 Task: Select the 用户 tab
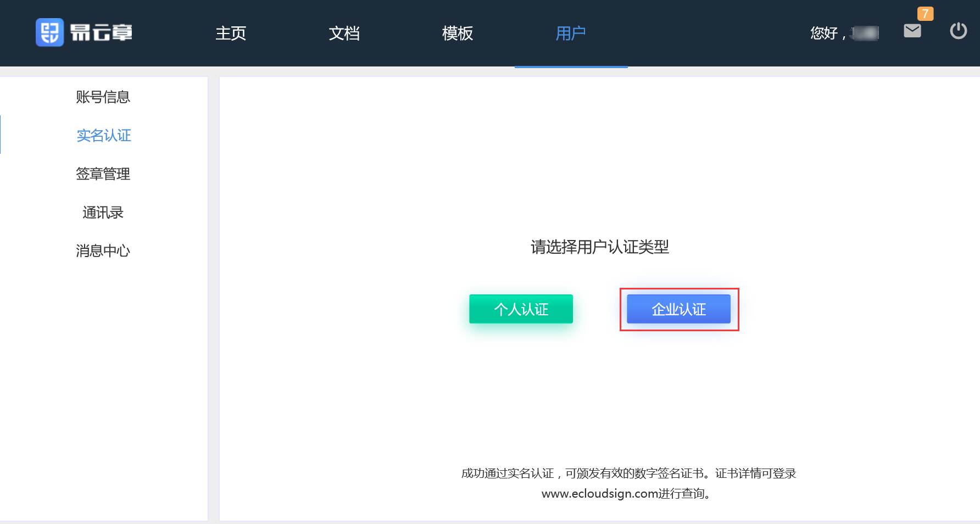[571, 34]
